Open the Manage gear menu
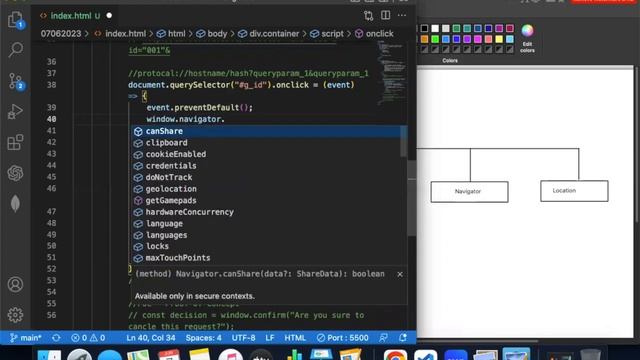The image size is (640, 360). tap(16, 315)
